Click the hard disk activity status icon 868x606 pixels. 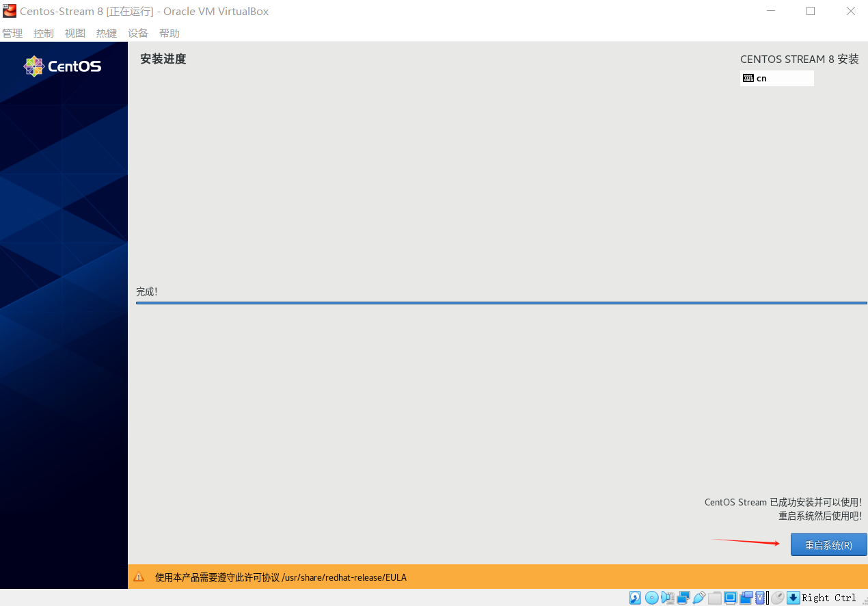(x=635, y=598)
